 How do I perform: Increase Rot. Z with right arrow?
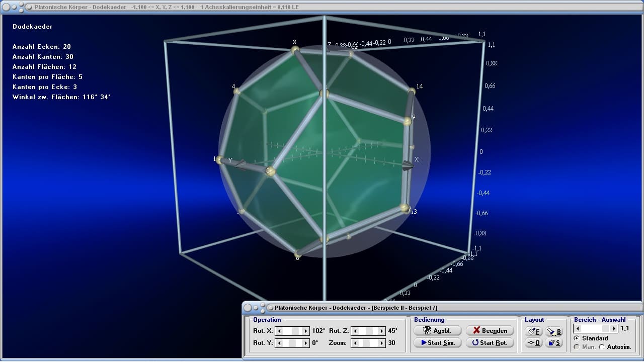(382, 331)
